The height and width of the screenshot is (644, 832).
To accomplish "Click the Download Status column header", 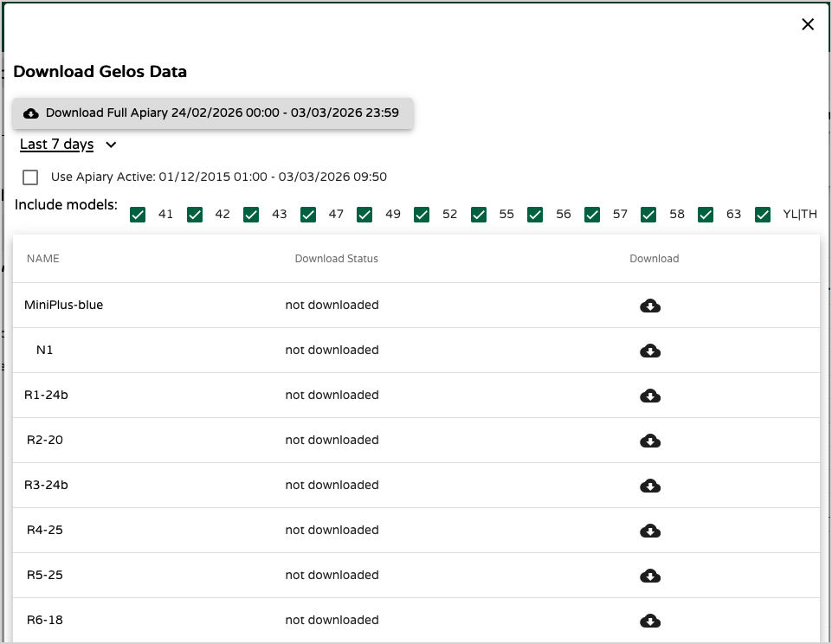I will (x=336, y=259).
